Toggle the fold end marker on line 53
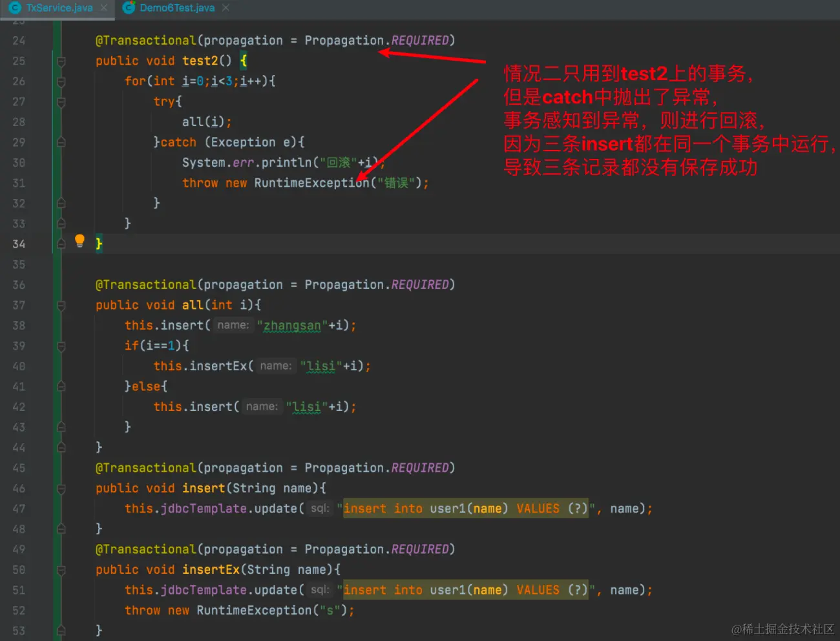The width and height of the screenshot is (840, 641). pos(61,631)
